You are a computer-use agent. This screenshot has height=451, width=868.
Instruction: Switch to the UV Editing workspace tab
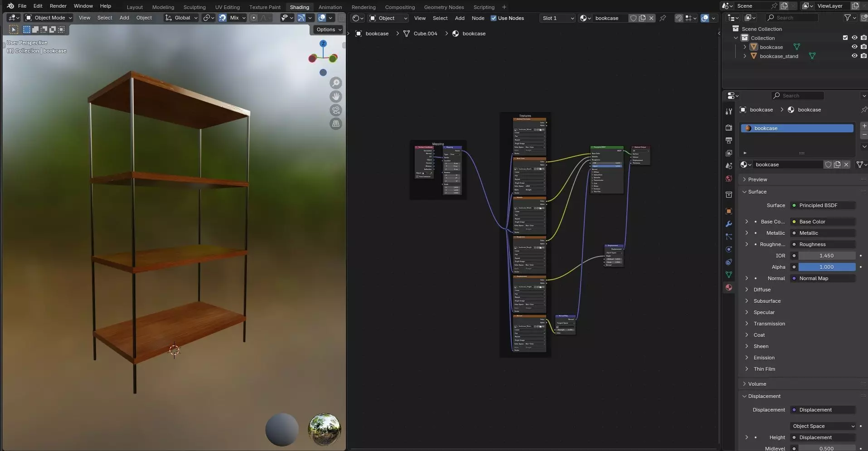(x=227, y=7)
